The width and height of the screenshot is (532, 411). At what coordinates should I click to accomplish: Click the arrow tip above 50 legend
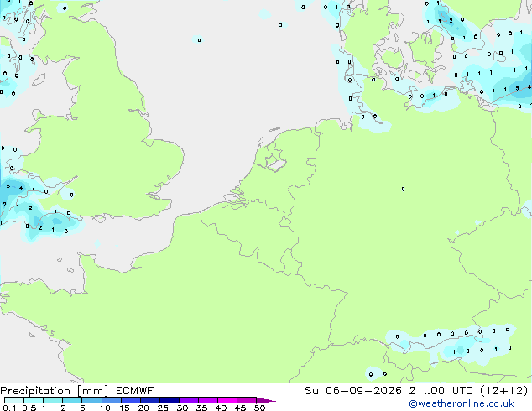tap(266, 400)
